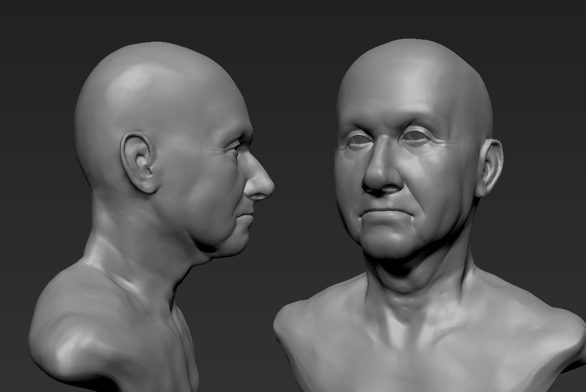
Task: Select the front-facing bust sculpt
Action: click(430, 215)
